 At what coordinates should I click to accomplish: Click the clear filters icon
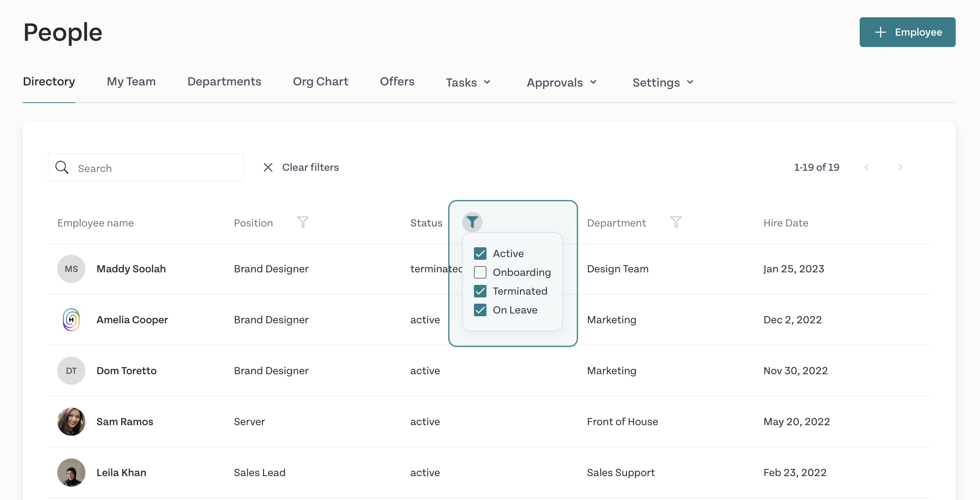(x=267, y=167)
